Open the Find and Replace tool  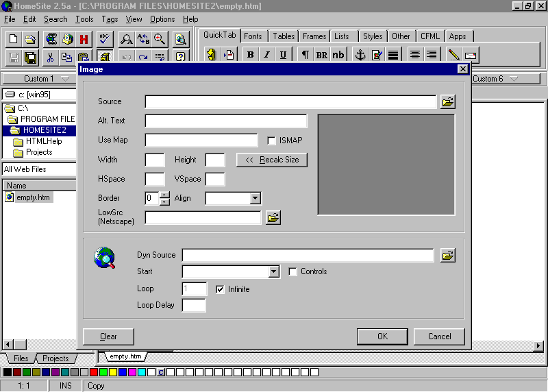[x=143, y=39]
